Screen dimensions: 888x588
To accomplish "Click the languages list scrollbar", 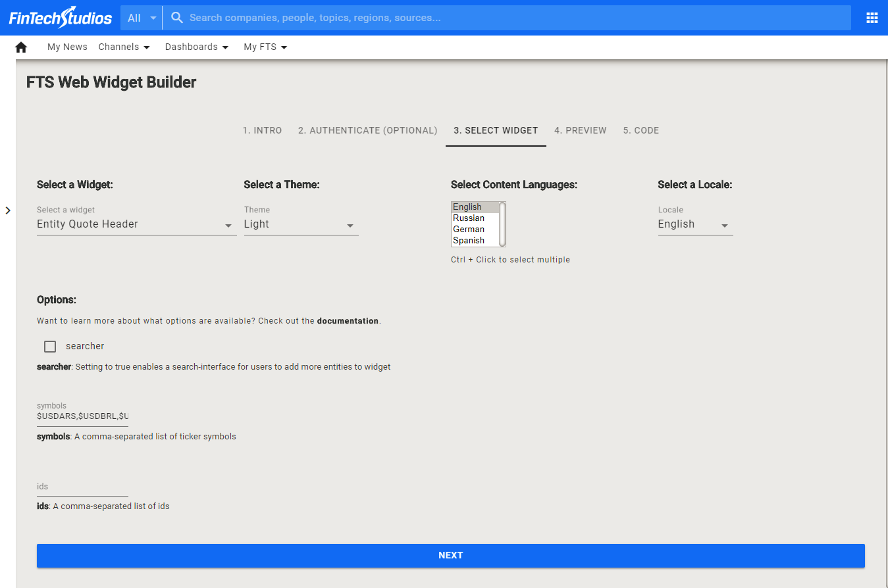I will pyautogui.click(x=502, y=224).
